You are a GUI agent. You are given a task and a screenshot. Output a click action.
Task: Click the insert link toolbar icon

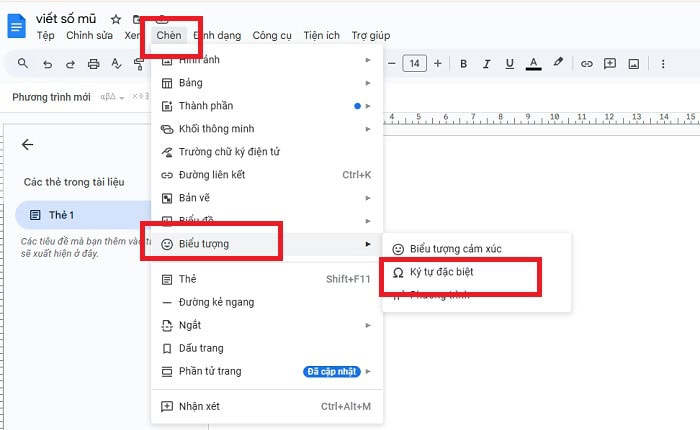click(587, 63)
